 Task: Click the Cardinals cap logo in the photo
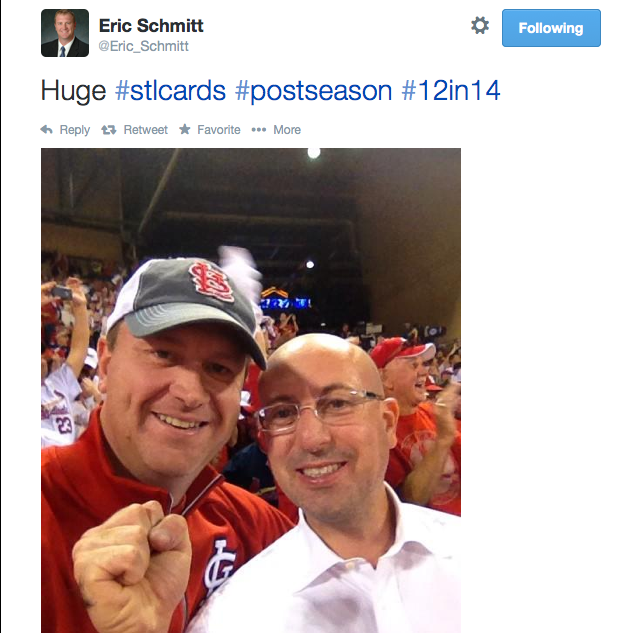tap(212, 281)
